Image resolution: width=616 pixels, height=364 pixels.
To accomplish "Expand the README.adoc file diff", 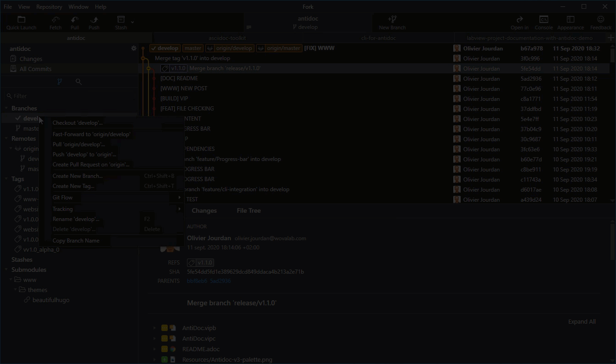I will pos(154,349).
